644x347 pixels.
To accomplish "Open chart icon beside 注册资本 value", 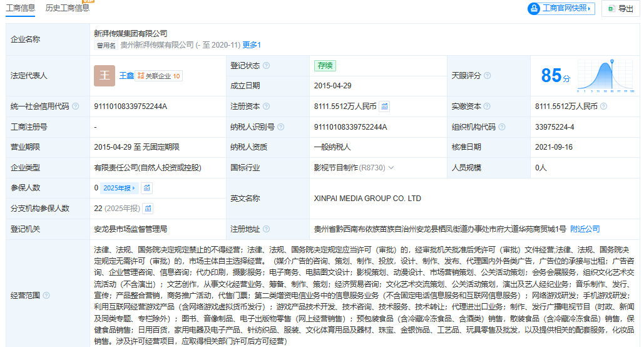I will [x=384, y=106].
